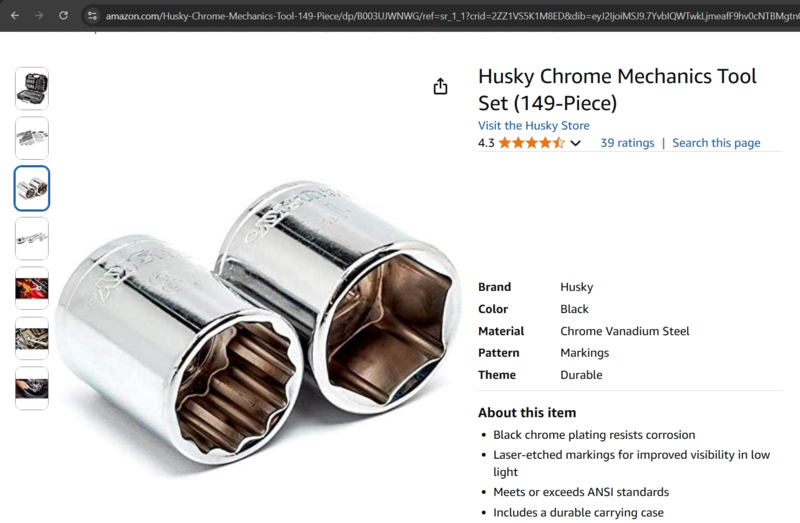Screen dimensions: 800x523
Task: Click the browser forward arrow
Action: (39, 16)
